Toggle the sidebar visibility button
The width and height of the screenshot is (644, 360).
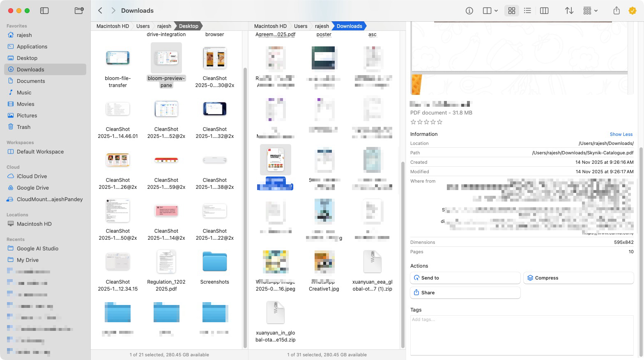click(x=44, y=11)
